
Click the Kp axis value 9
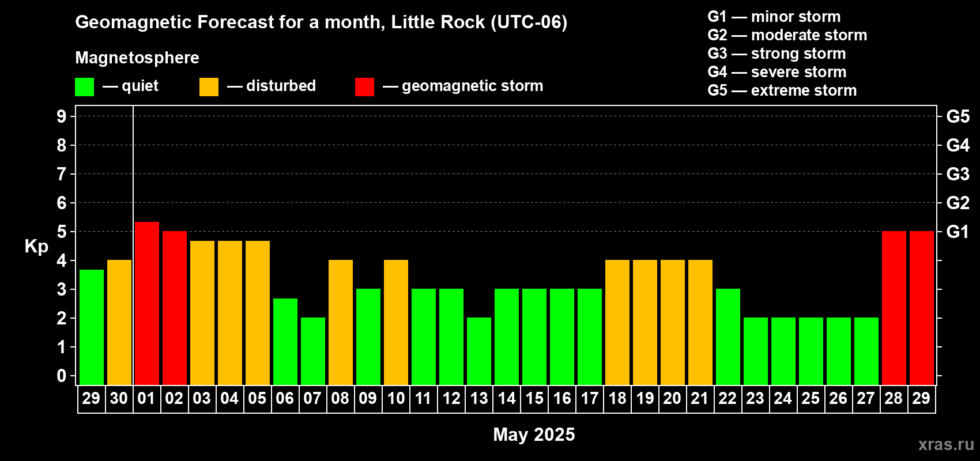[x=62, y=116]
